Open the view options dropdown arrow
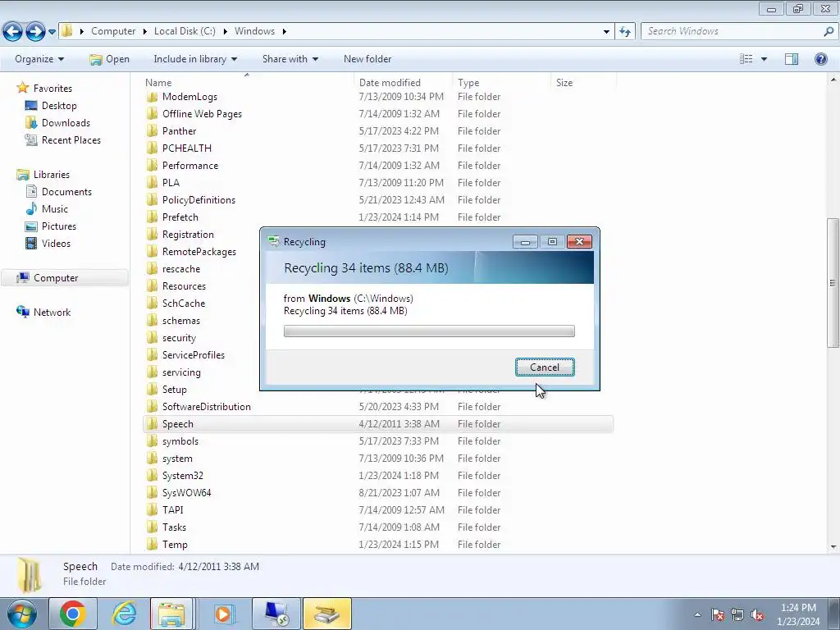 pyautogui.click(x=764, y=59)
